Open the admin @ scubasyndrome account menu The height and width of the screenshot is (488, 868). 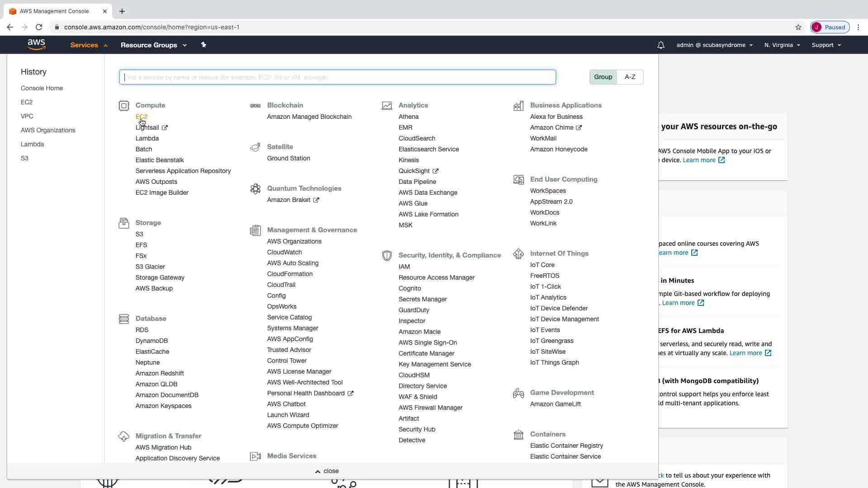[x=714, y=45]
